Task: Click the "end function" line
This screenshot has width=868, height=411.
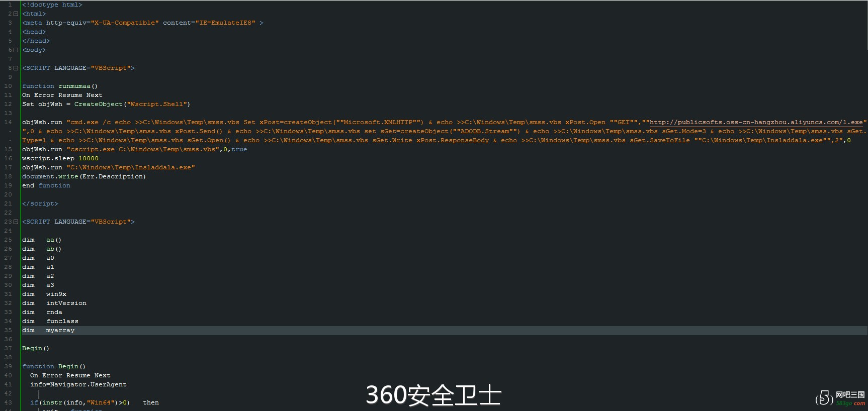Action: pyautogui.click(x=46, y=185)
